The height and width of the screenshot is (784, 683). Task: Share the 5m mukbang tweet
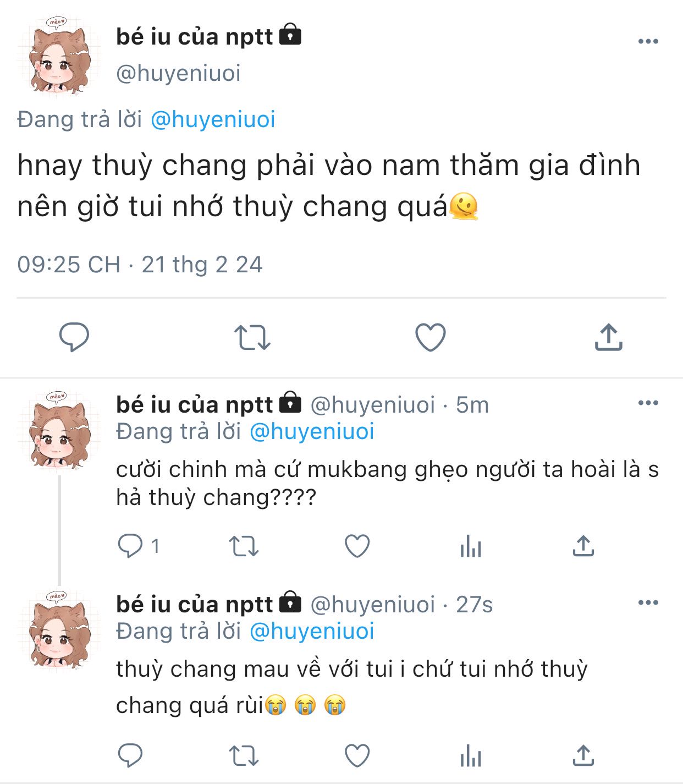(583, 545)
